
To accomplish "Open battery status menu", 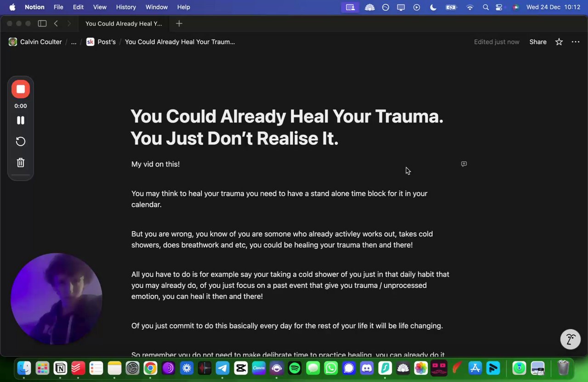I will [x=451, y=7].
